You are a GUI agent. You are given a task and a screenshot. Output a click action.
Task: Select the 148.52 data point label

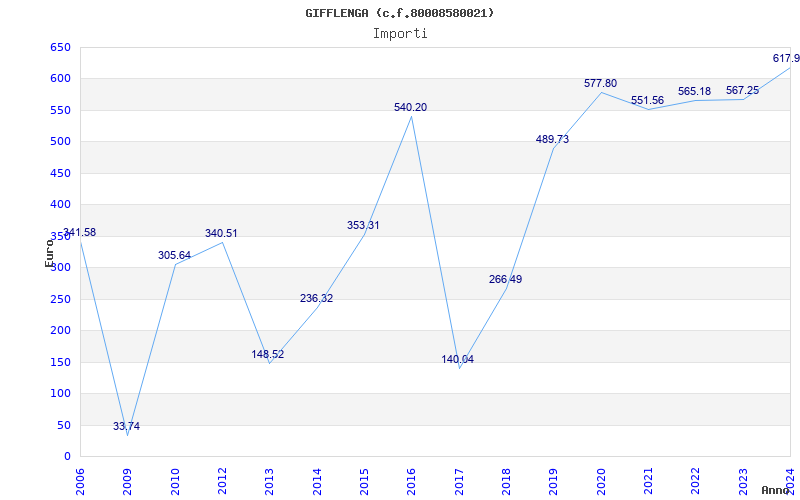click(268, 354)
